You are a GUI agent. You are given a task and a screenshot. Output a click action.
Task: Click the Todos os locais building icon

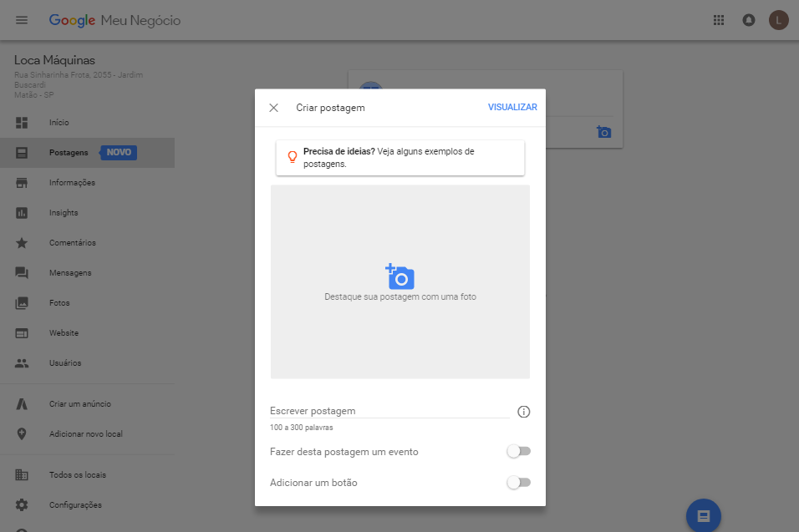[x=22, y=475]
